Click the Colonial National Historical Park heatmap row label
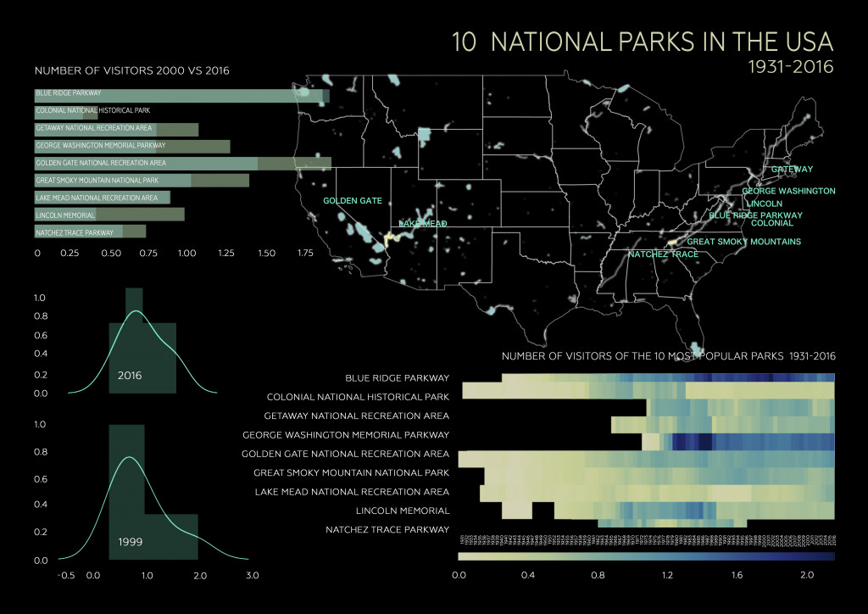868x614 pixels. coord(357,397)
